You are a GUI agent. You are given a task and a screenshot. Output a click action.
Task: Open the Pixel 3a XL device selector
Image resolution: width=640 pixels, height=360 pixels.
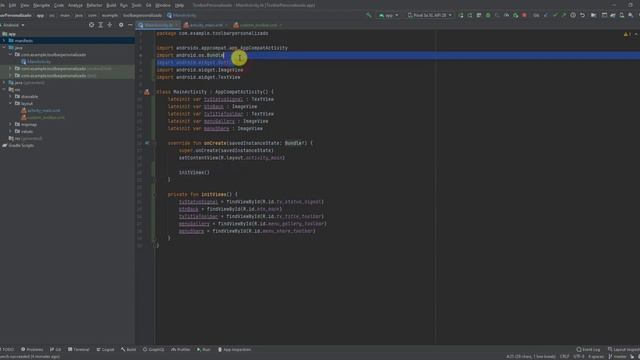point(430,15)
